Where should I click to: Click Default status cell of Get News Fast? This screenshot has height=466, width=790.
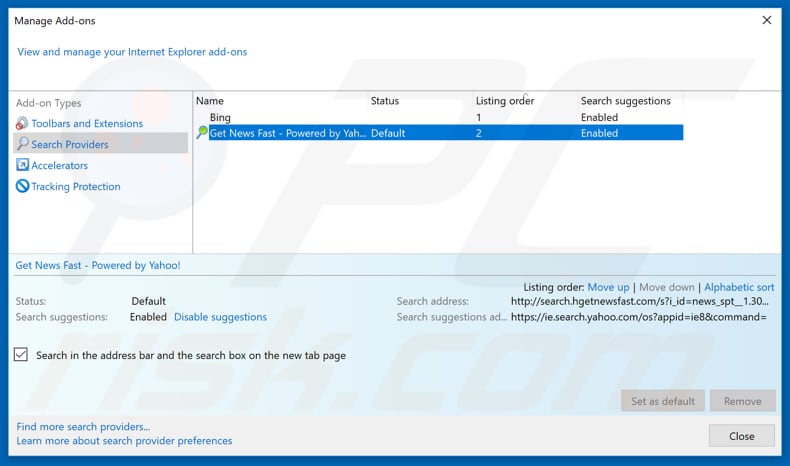388,133
